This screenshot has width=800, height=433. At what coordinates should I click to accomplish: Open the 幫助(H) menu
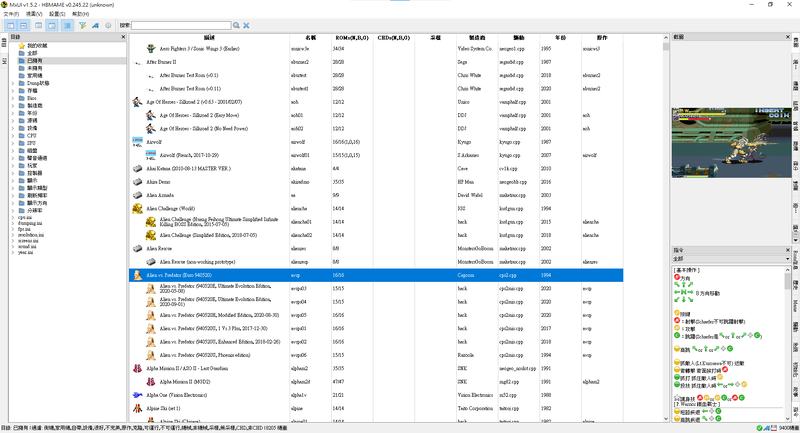80,14
